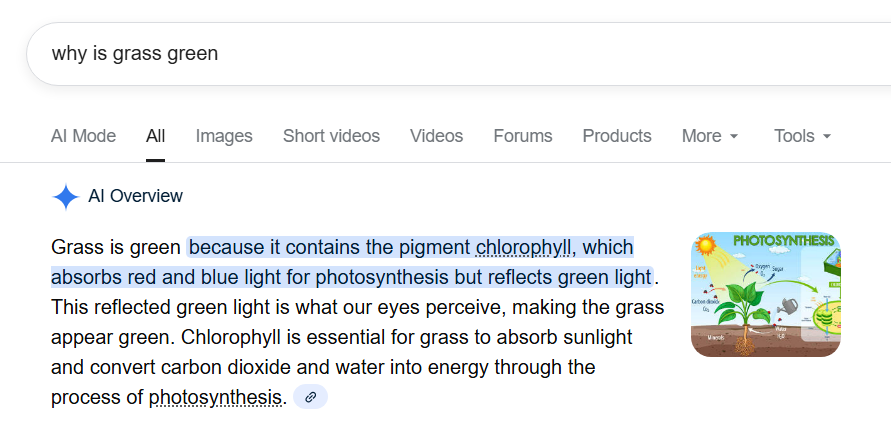Image resolution: width=891 pixels, height=429 pixels.
Task: Click the source link chip icon
Action: 310,397
